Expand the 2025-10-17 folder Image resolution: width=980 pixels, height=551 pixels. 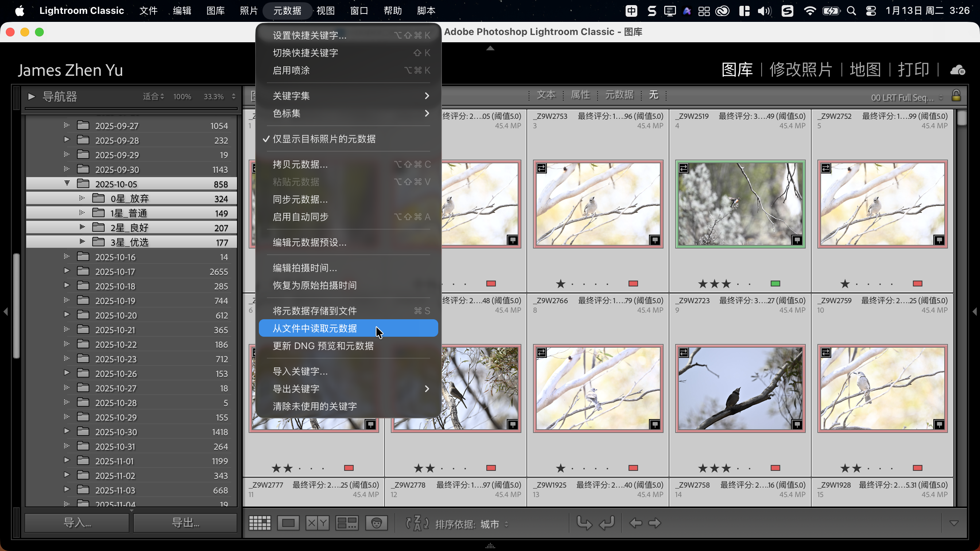67,271
